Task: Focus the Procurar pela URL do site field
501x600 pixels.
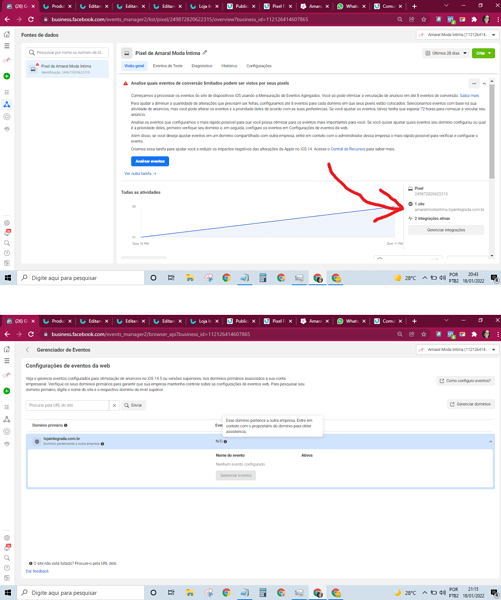Action: (67, 405)
